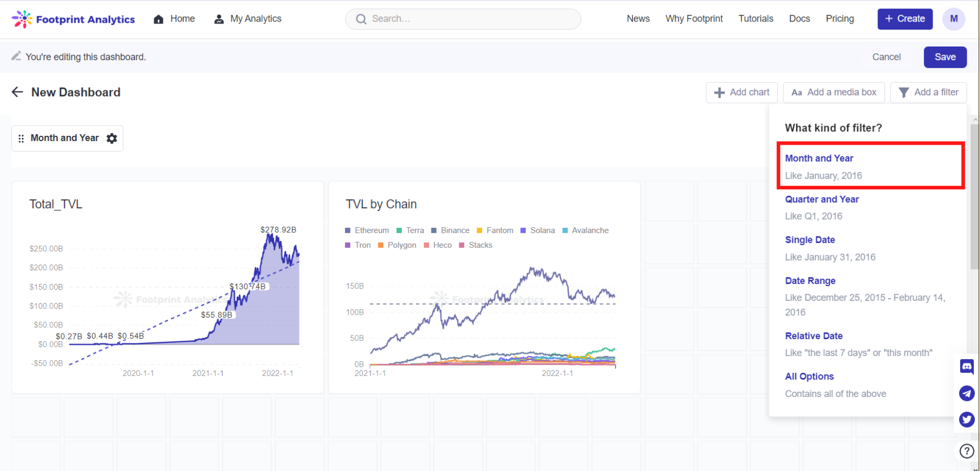Open the Docs link
Image resolution: width=980 pixels, height=471 pixels.
tap(799, 19)
